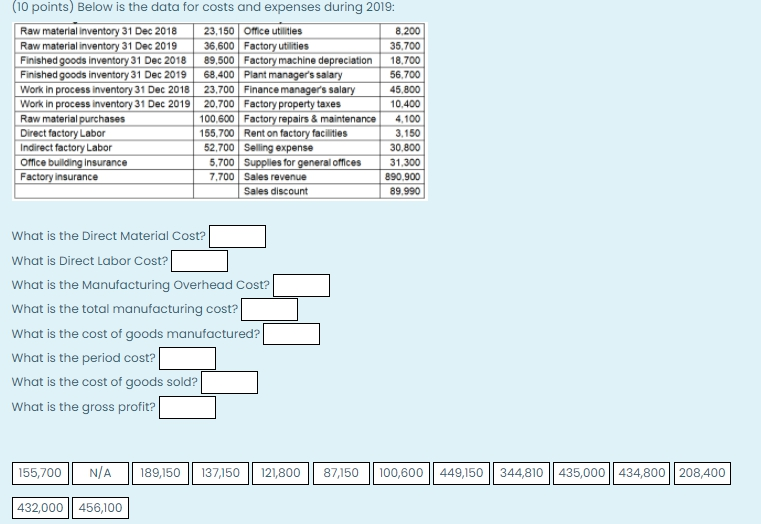Click the 'Rent on factory facilities' cell
The height and width of the screenshot is (524, 761).
309,133
